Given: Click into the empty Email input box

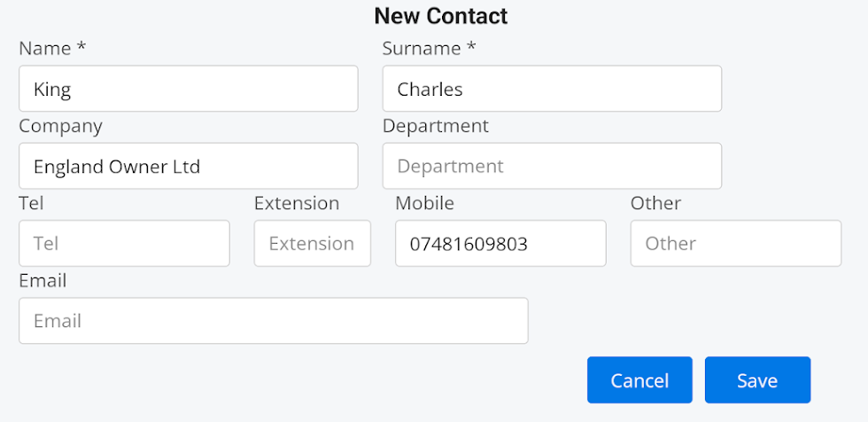Looking at the screenshot, I should click(x=273, y=321).
